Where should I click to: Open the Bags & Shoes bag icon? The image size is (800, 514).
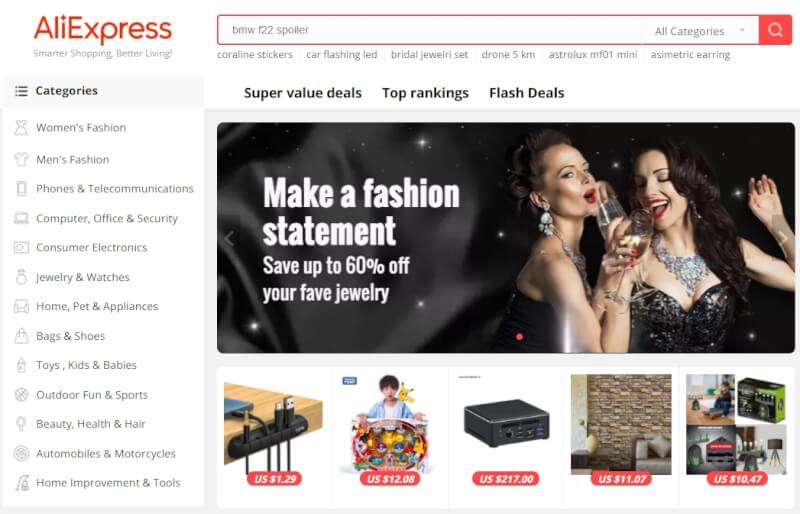coord(21,336)
